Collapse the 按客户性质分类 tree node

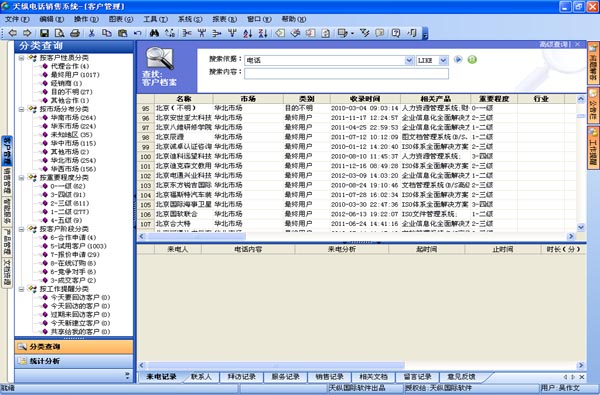[21, 58]
